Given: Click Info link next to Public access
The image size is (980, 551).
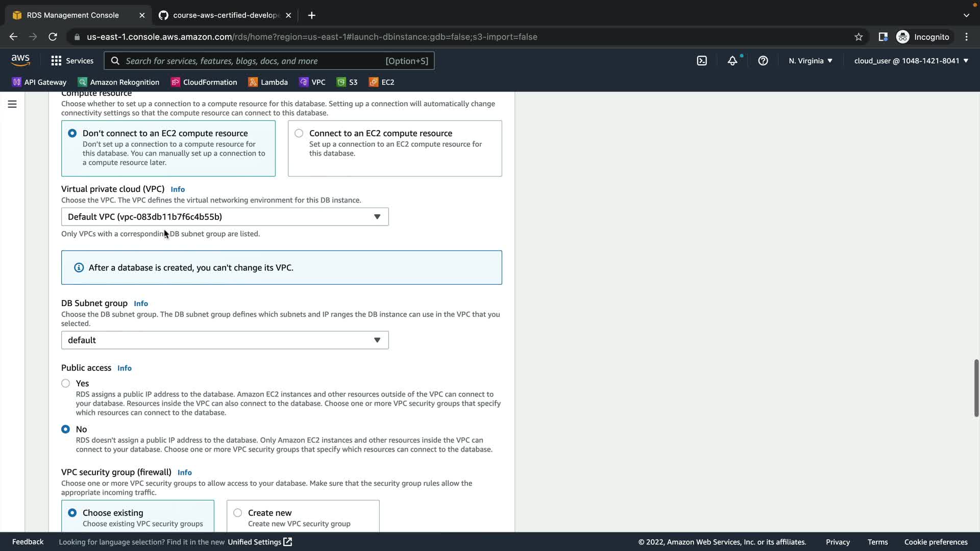Looking at the screenshot, I should click(x=124, y=368).
